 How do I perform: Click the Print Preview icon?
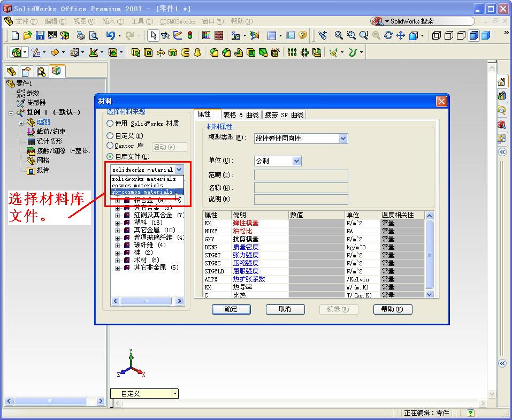pyautogui.click(x=94, y=35)
